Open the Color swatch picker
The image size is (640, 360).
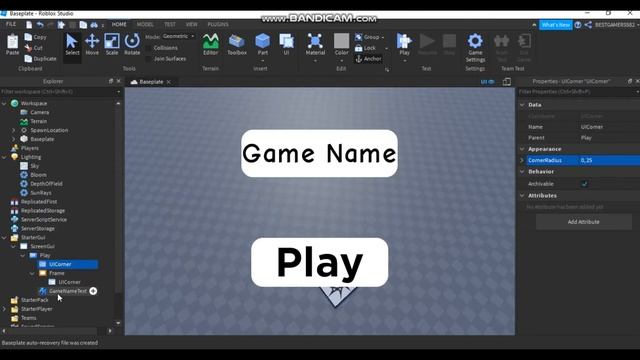click(x=341, y=44)
